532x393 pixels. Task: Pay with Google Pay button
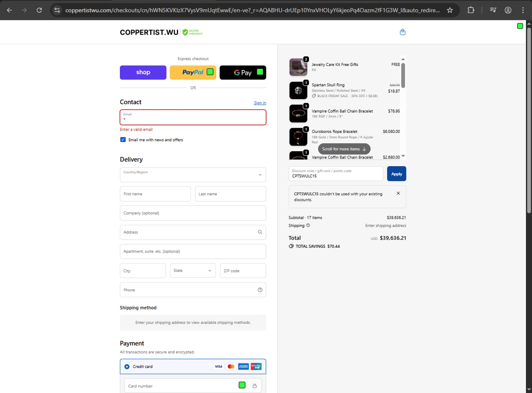point(243,72)
